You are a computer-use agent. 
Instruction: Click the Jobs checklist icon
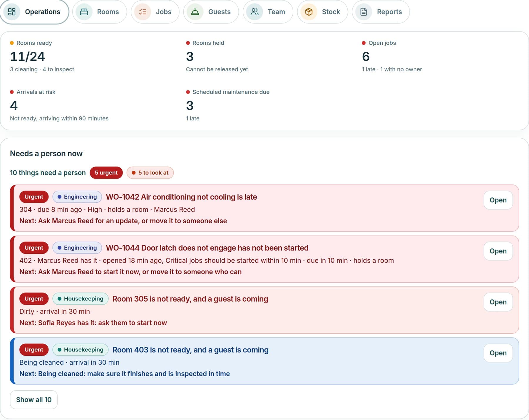[x=143, y=12]
